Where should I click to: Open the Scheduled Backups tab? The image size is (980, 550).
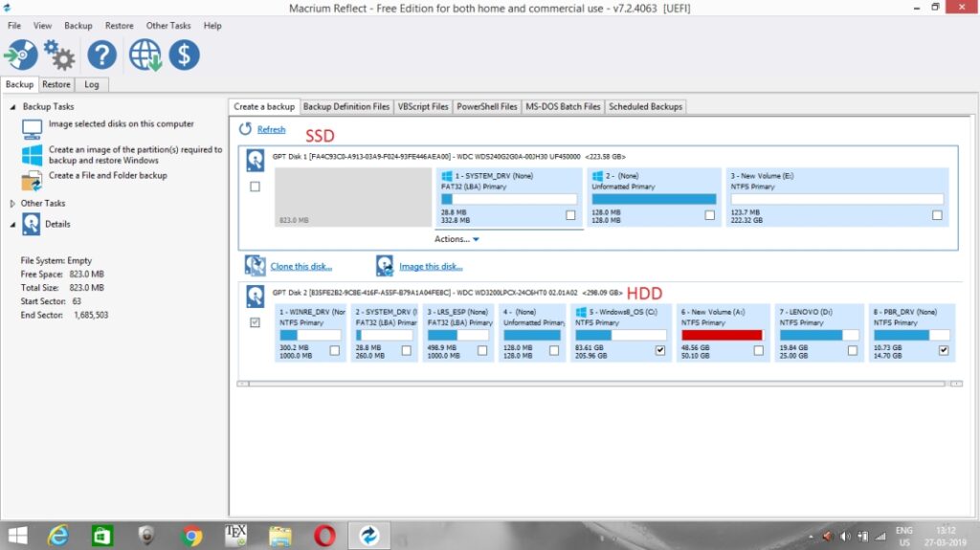coord(646,107)
